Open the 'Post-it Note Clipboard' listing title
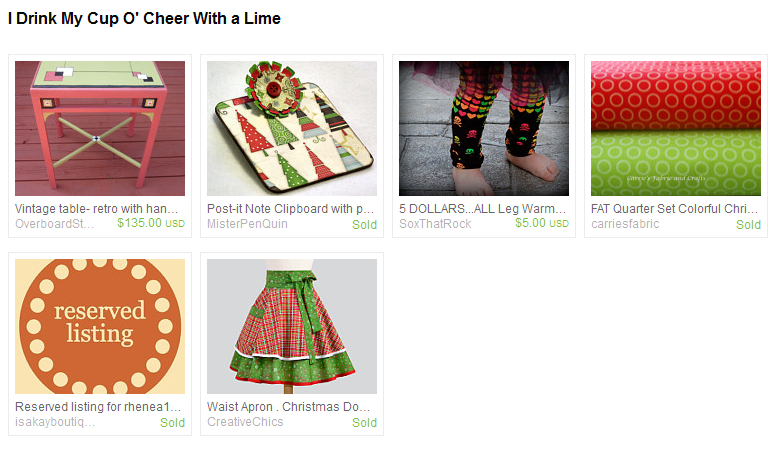 point(290,209)
